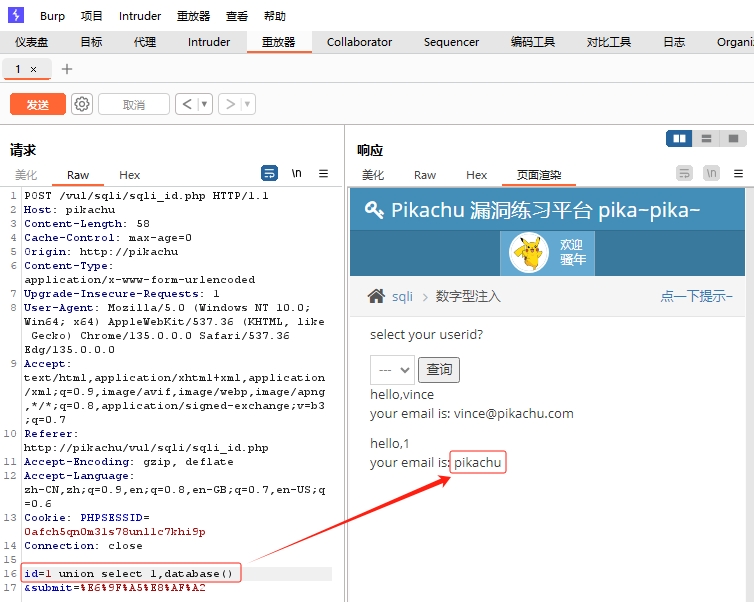Open the 项目 project menu
Image resolution: width=754 pixels, height=602 pixels.
91,16
